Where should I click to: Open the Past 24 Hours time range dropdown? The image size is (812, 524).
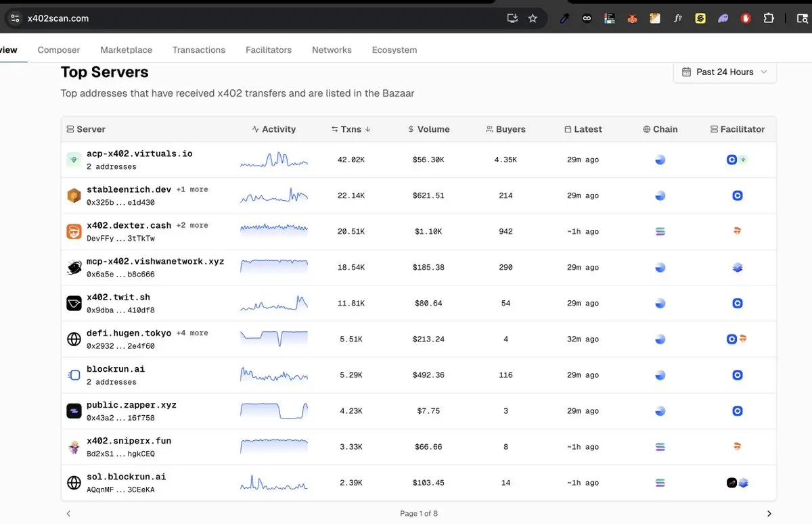(725, 72)
